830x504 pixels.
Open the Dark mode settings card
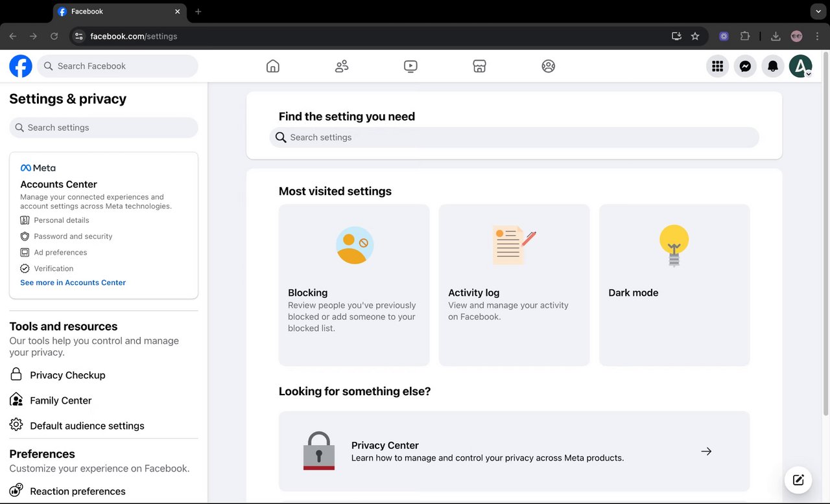point(674,285)
